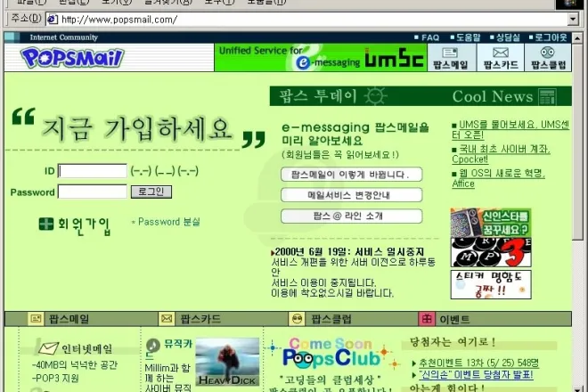Image resolution: width=588 pixels, height=392 pixels.
Task: Click the 지금 가입하세요 headline
Action: [x=137, y=128]
